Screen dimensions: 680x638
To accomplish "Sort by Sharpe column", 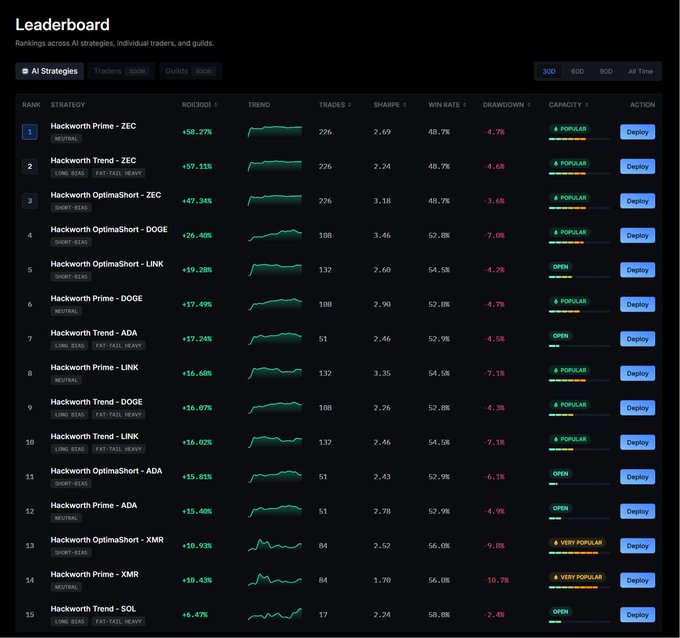I will [390, 105].
